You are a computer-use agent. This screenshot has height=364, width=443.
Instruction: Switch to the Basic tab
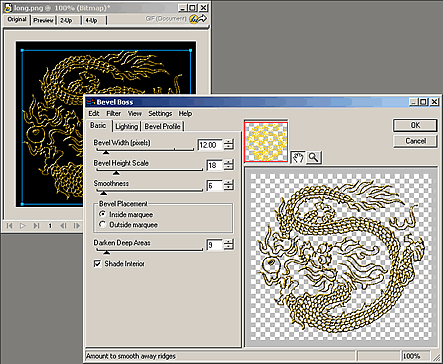tap(98, 125)
